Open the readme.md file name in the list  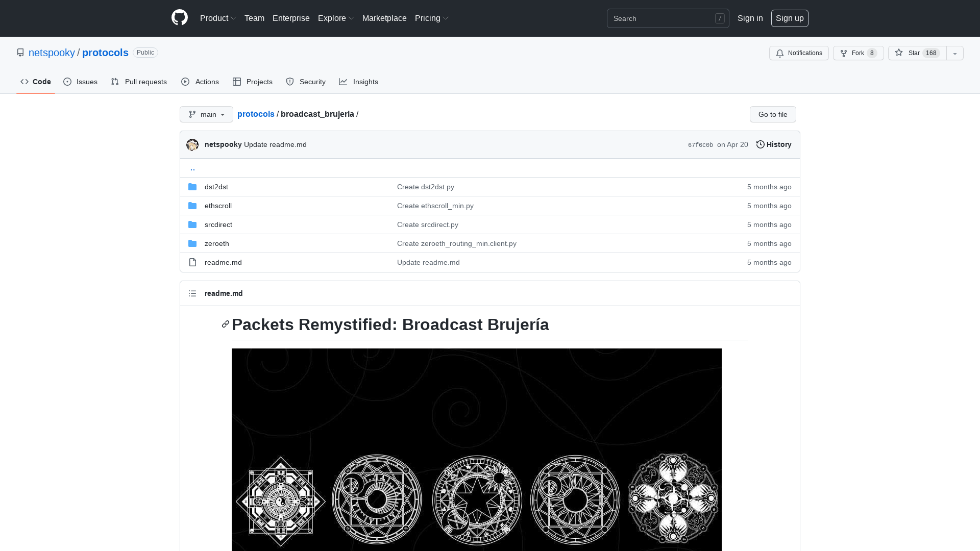click(x=223, y=262)
